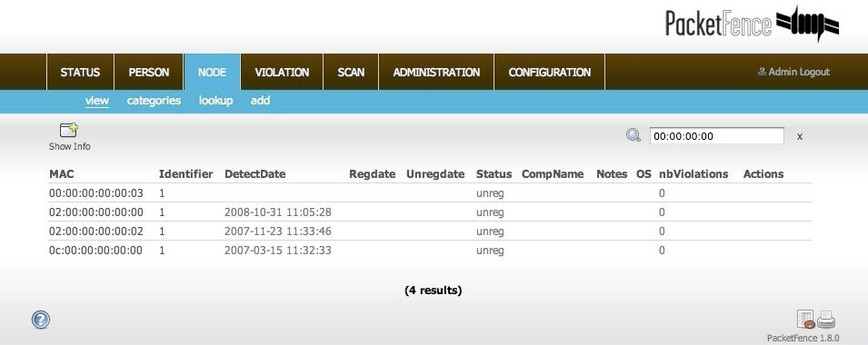868x345 pixels.
Task: Sort by the Regdate column header
Action: pyautogui.click(x=372, y=174)
